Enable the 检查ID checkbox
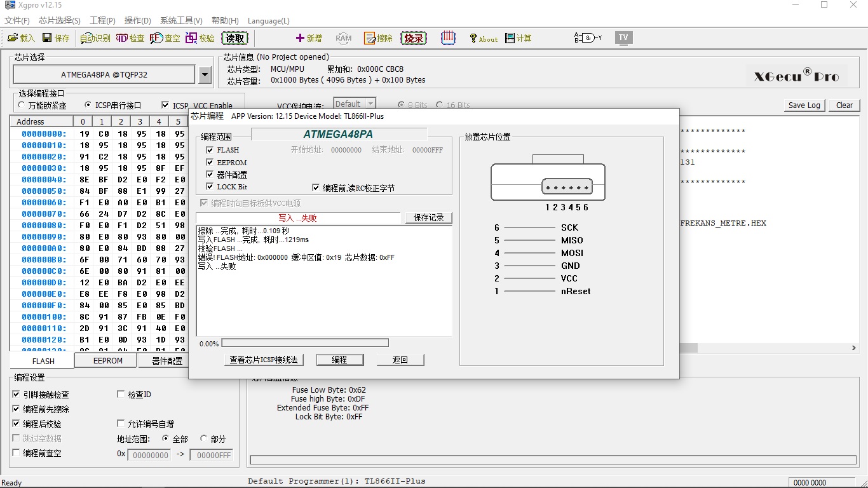Screen dimensions: 868x488 tap(121, 395)
